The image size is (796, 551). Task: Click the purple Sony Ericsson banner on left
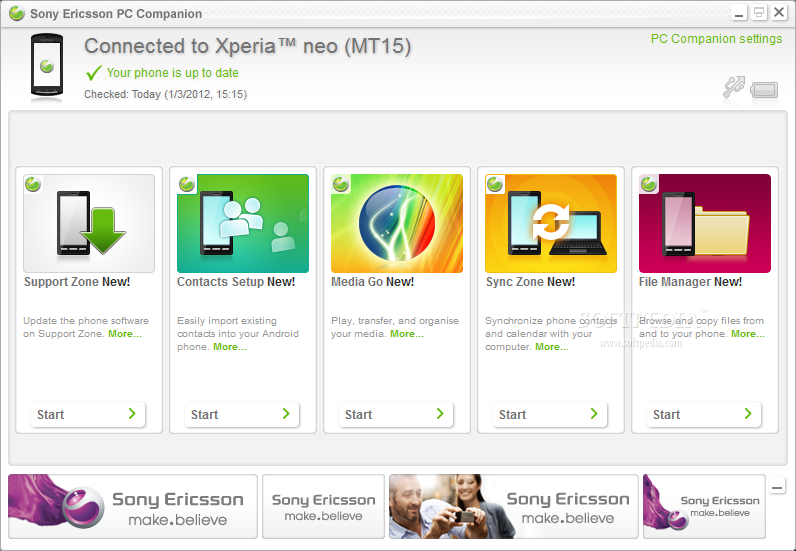(x=133, y=506)
